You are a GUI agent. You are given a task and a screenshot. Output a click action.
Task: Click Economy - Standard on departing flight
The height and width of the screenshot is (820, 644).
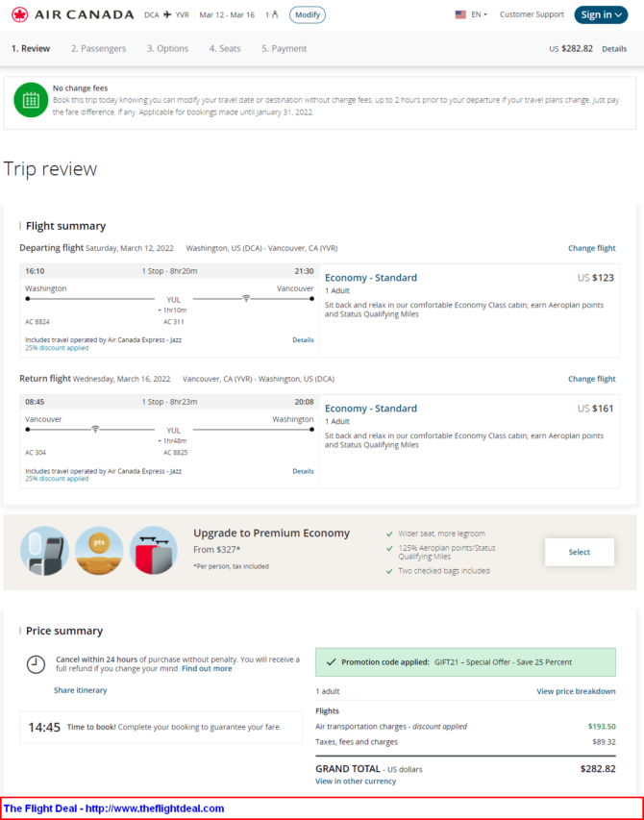tap(371, 278)
